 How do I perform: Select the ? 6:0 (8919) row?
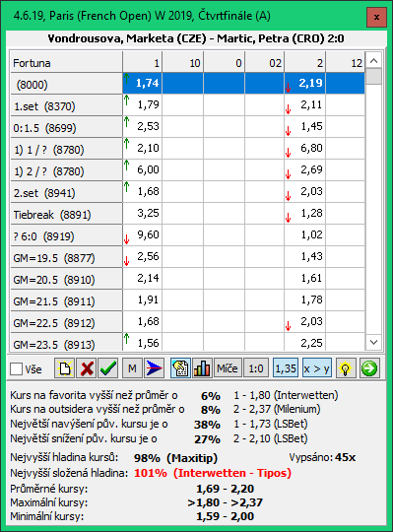[x=66, y=236]
